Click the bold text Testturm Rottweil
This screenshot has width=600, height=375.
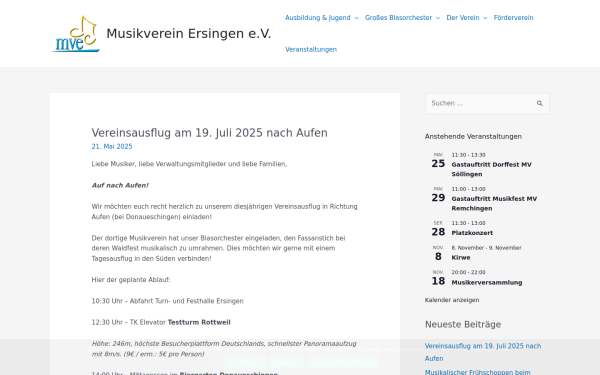click(x=199, y=322)
